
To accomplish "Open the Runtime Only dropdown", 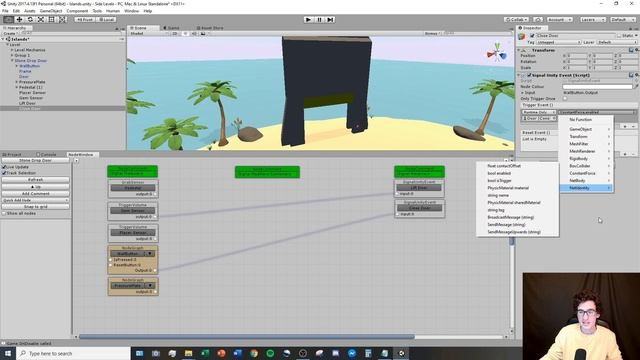I will point(539,112).
